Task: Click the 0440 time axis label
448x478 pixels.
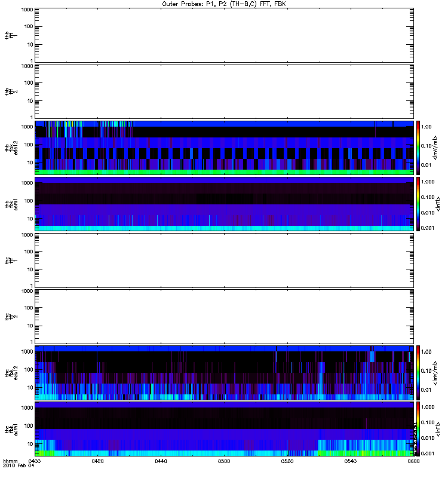Action: coord(161,461)
